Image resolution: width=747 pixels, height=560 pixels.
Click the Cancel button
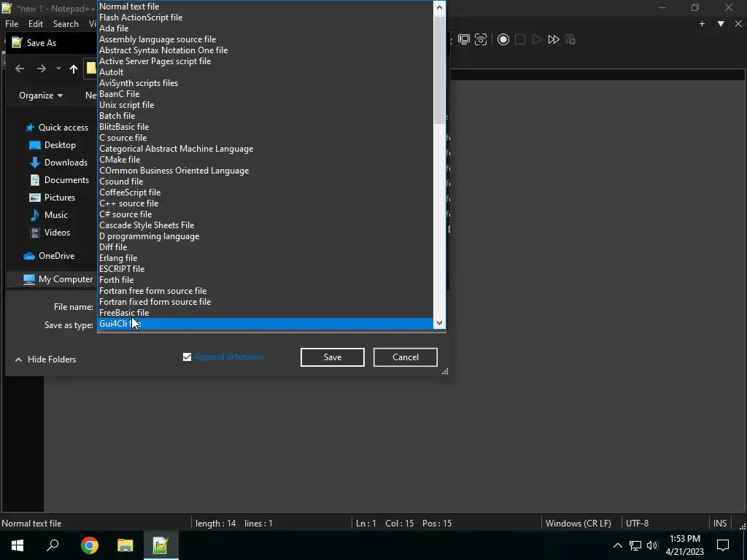click(406, 357)
